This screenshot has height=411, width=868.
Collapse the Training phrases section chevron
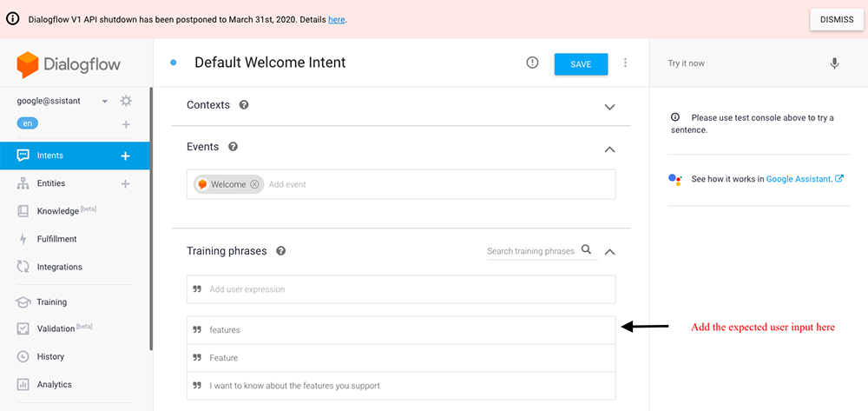pos(609,251)
